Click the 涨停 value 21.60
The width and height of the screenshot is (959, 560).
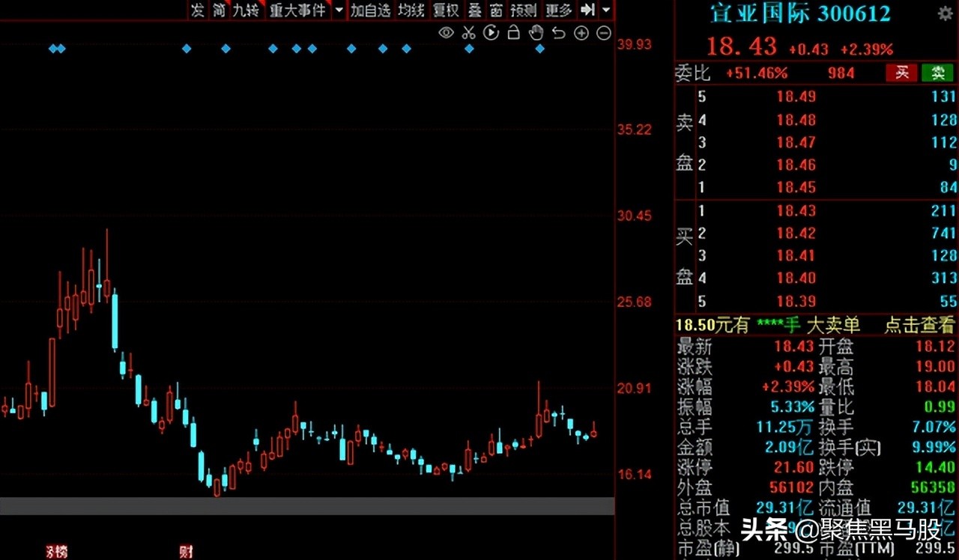794,468
